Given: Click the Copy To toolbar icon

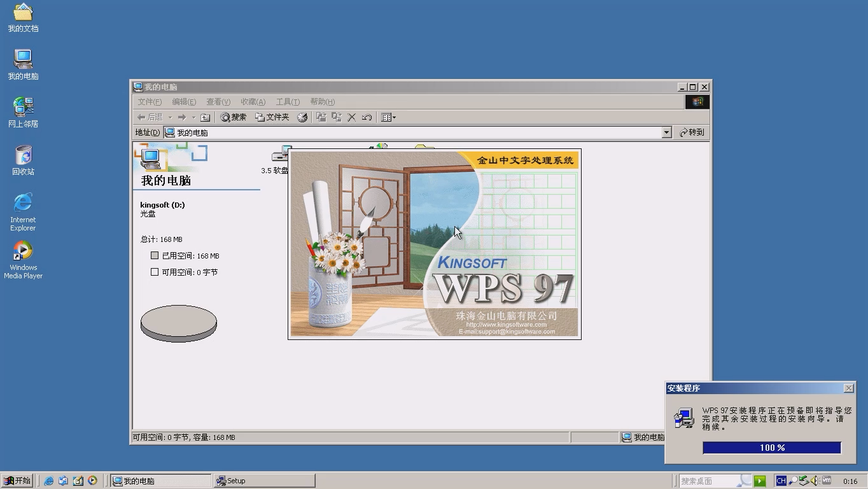Looking at the screenshot, I should coord(337,117).
